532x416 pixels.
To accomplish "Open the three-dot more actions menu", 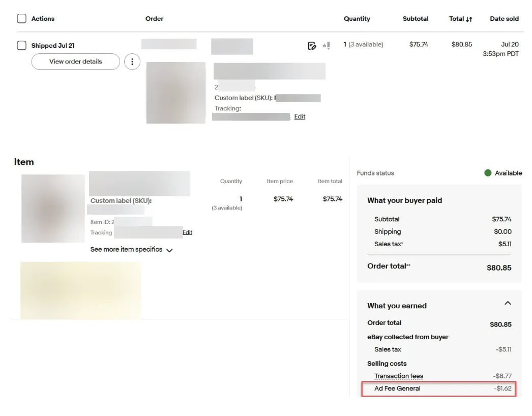I will 132,62.
